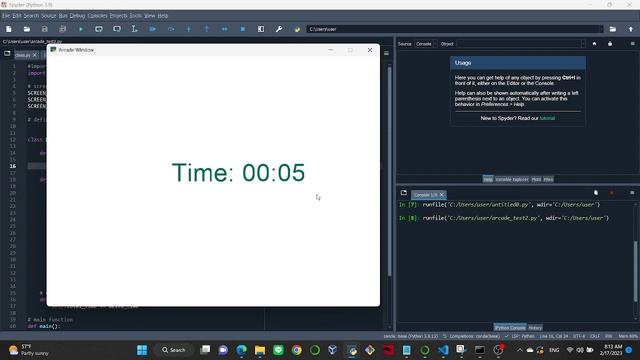Click the console vertical scrollbar
The image size is (640, 360).
click(x=636, y=271)
